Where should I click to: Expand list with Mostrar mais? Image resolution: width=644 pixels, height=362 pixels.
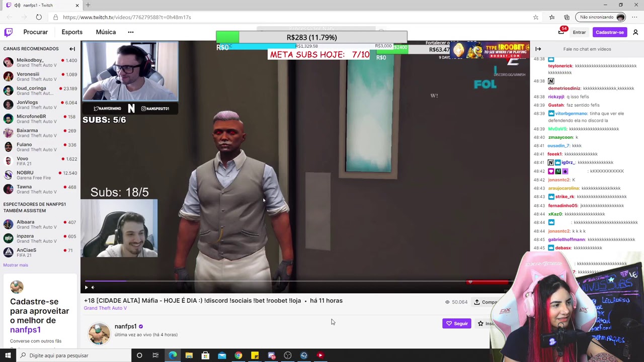pos(16,265)
